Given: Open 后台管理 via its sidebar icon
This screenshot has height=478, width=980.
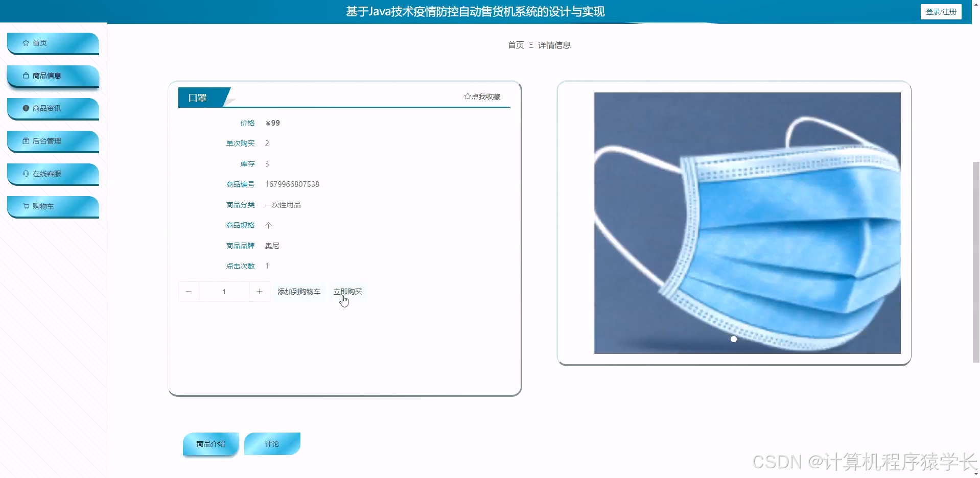Looking at the screenshot, I should pos(26,140).
